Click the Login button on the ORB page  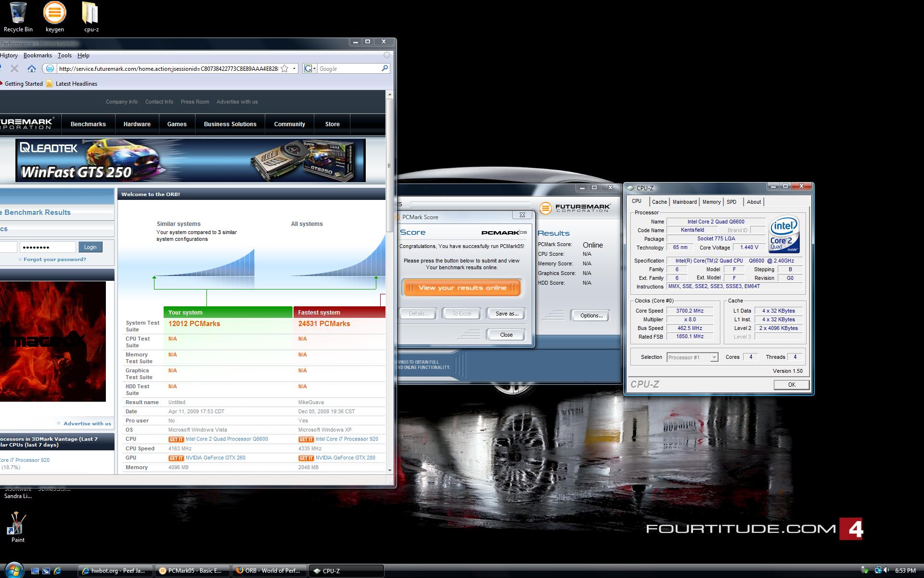90,247
